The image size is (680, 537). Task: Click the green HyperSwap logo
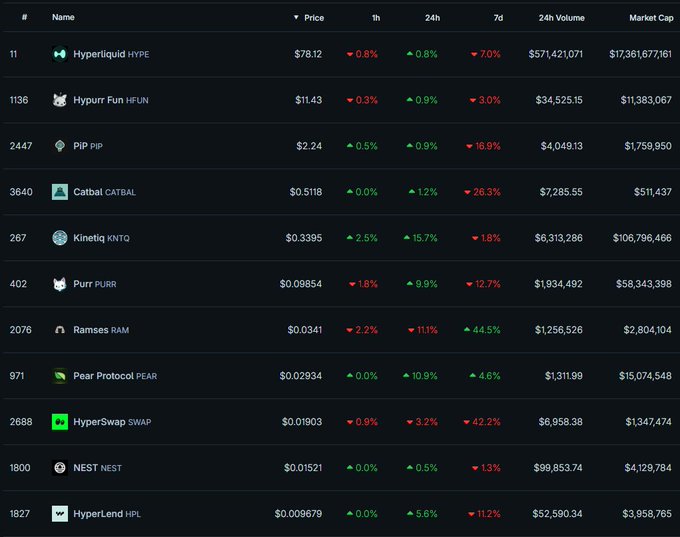tap(60, 422)
